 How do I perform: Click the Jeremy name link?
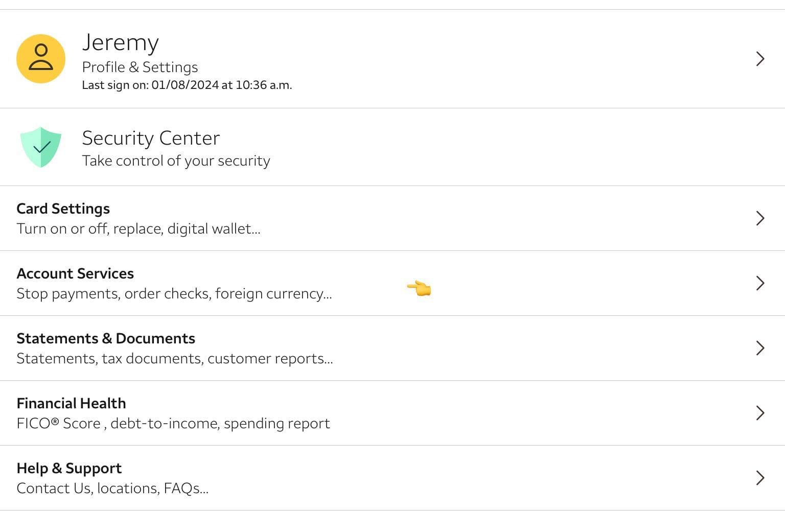(x=121, y=43)
